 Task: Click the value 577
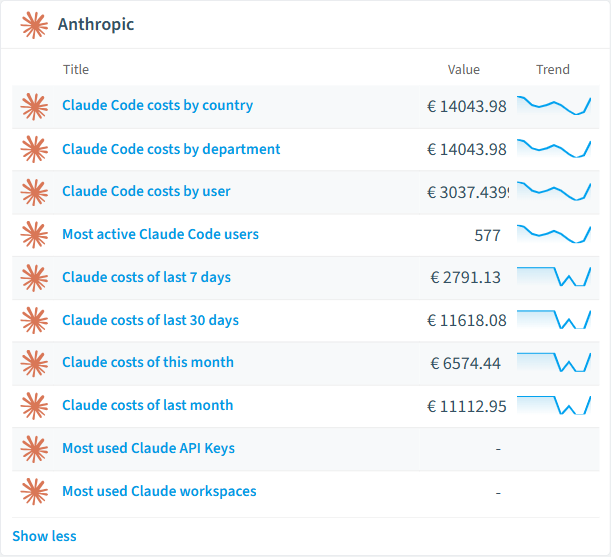487,235
